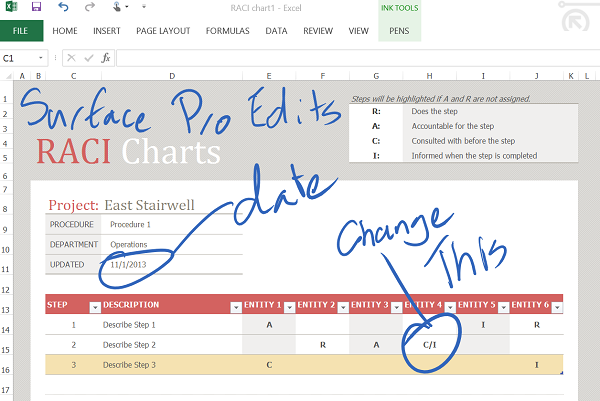
Task: Click the Excel application icon
Action: tap(11, 7)
